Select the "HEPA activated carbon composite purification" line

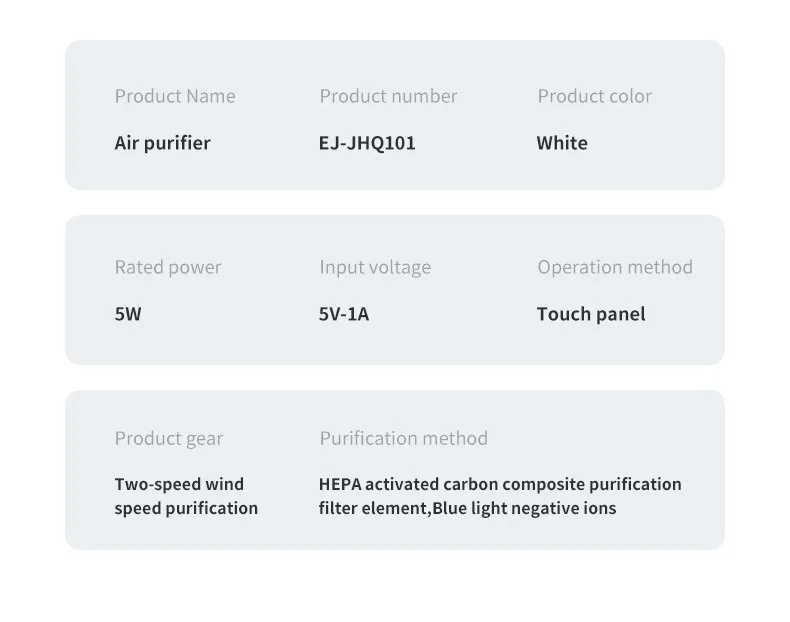coord(500,484)
